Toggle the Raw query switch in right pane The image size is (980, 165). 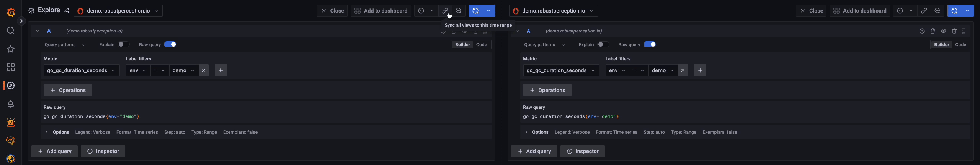(x=650, y=44)
